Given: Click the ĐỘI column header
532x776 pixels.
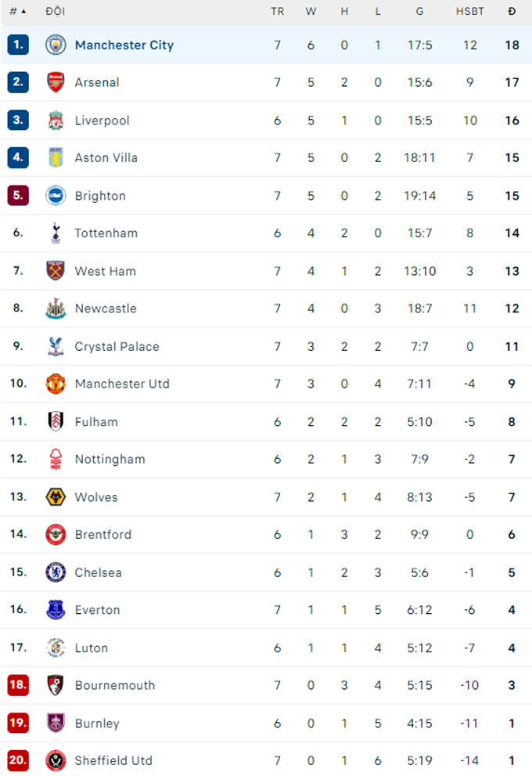Looking at the screenshot, I should tap(55, 12).
